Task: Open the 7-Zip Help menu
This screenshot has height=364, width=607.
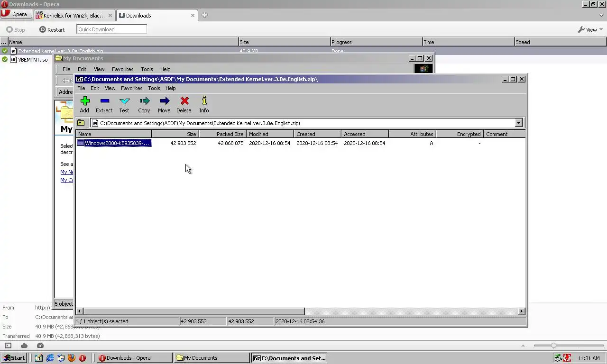Action: 171,88
